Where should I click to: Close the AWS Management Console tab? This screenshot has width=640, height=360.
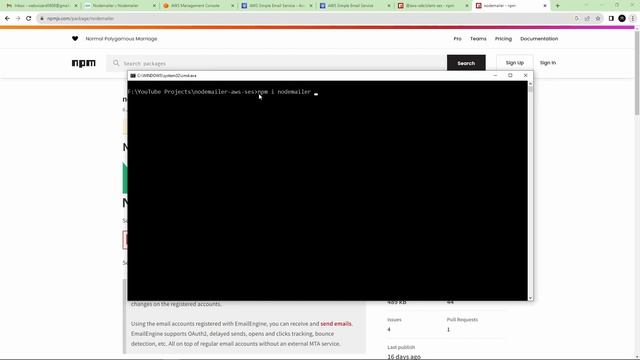pos(233,6)
